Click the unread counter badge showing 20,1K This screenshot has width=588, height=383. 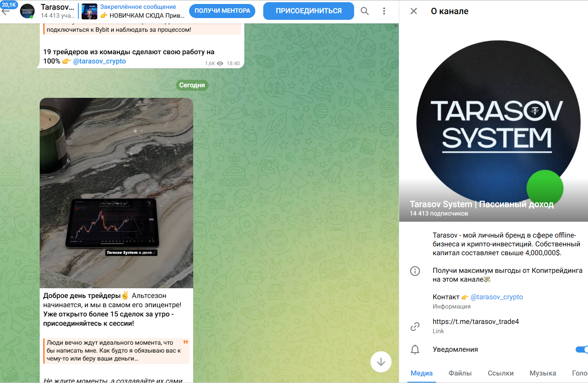pyautogui.click(x=10, y=4)
